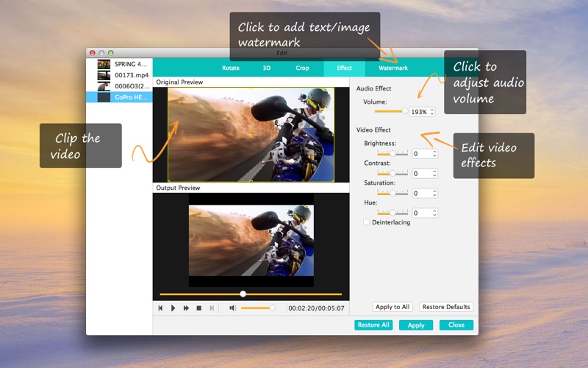Click Apply to All button
This screenshot has width=588, height=368.
[x=392, y=307]
